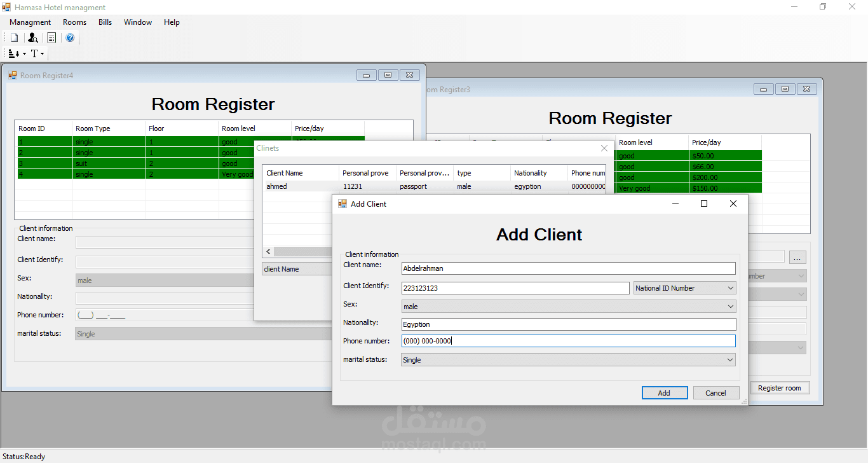Maximize the Room Register3 child window
Screen dimensions: 868x463
[785, 89]
